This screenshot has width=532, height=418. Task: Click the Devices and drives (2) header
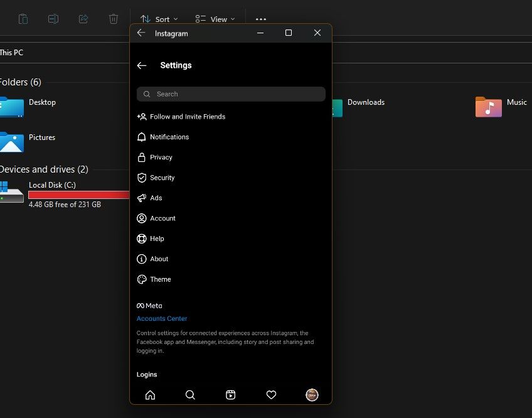click(x=44, y=169)
